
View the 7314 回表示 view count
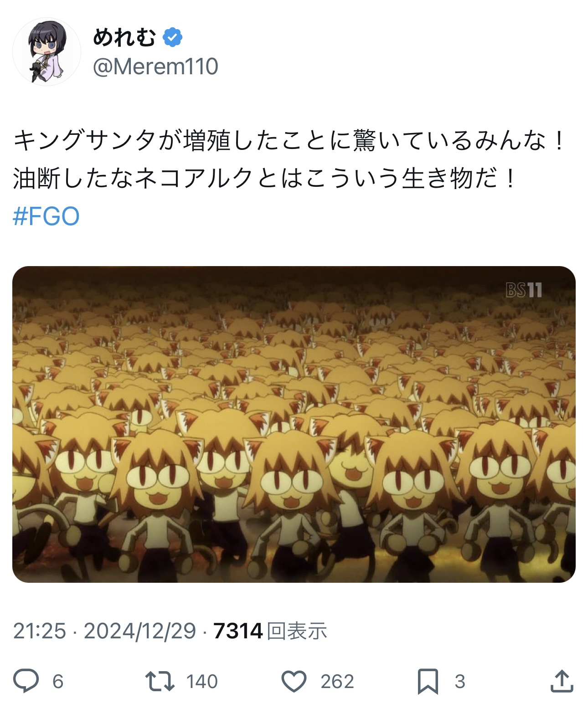tap(270, 631)
